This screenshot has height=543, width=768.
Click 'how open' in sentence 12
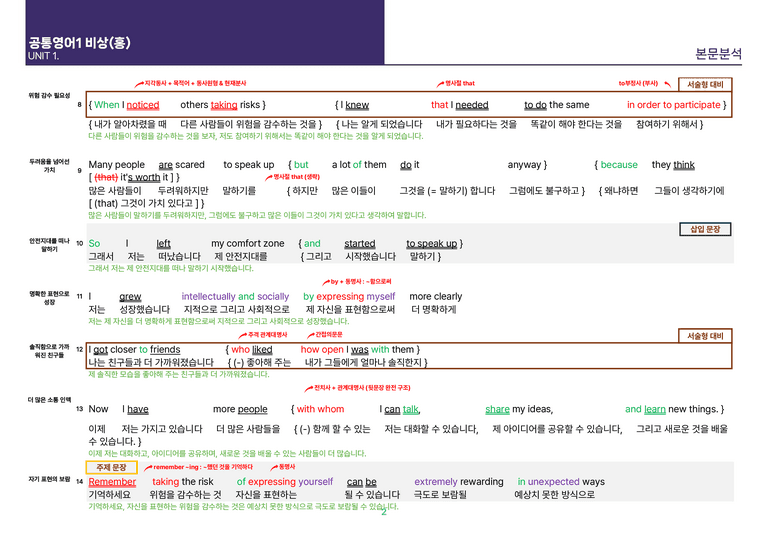[322, 350]
